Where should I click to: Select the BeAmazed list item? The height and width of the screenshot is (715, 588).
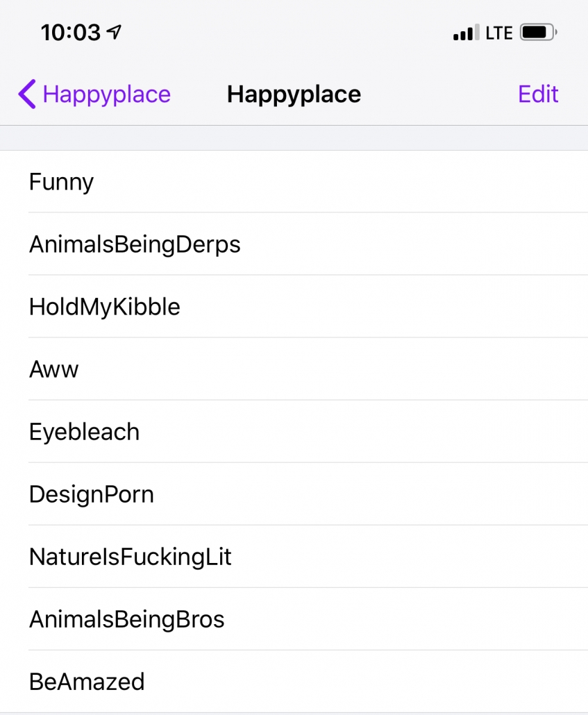click(294, 681)
